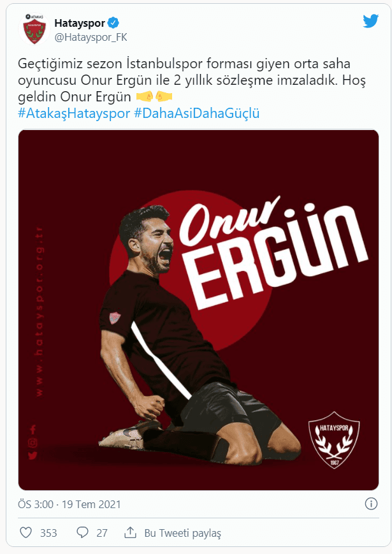Click the Hatayspor 1967 crest in image
This screenshot has width=392, height=554.
click(x=334, y=439)
